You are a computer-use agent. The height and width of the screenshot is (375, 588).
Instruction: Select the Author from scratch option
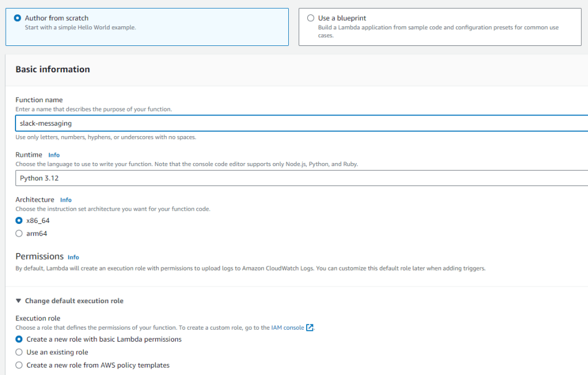tap(18, 18)
